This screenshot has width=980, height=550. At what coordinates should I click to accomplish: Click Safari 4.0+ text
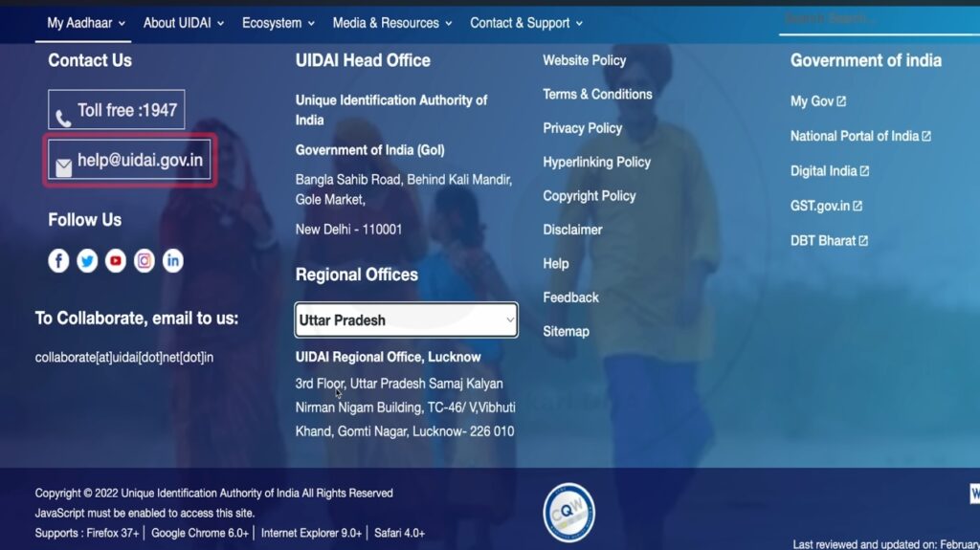(399, 533)
